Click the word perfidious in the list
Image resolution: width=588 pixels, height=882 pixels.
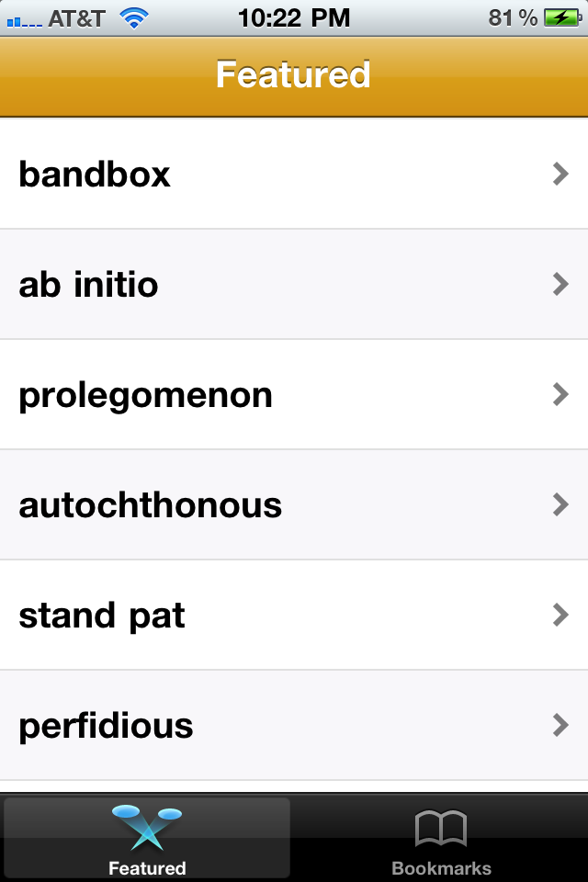point(106,727)
